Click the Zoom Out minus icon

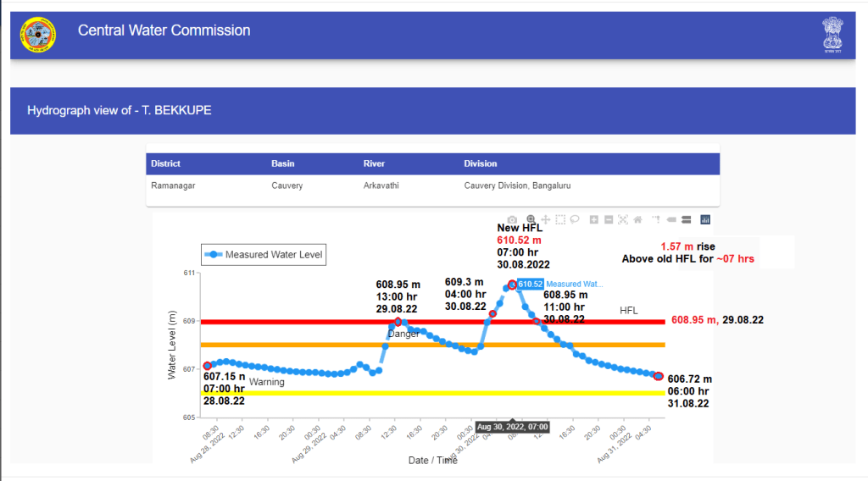[609, 219]
